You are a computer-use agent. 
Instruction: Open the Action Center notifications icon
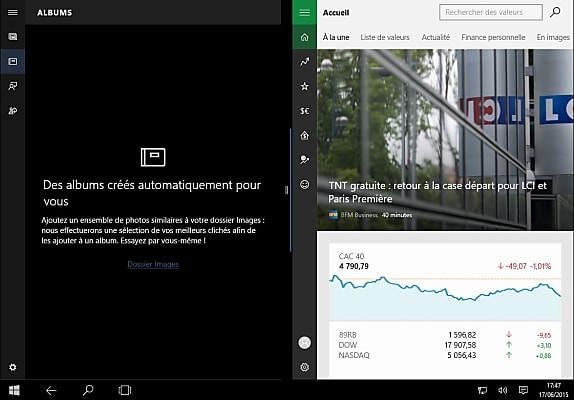tap(523, 390)
